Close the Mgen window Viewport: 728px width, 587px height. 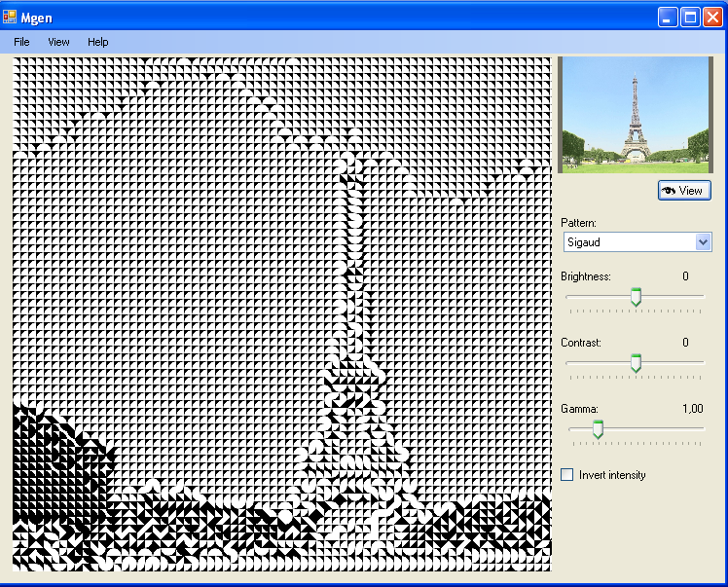712,18
